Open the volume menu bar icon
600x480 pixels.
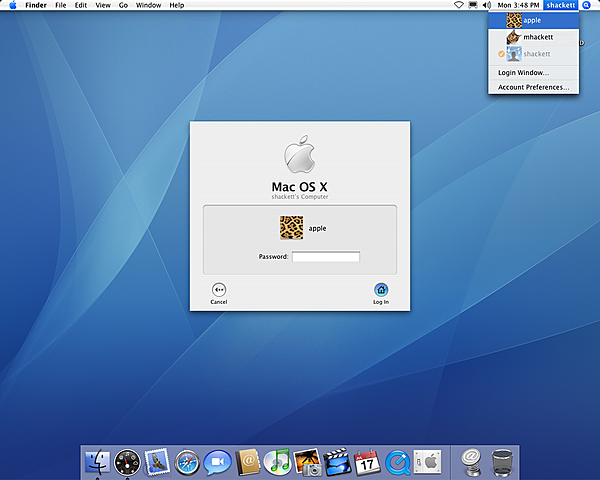click(487, 5)
